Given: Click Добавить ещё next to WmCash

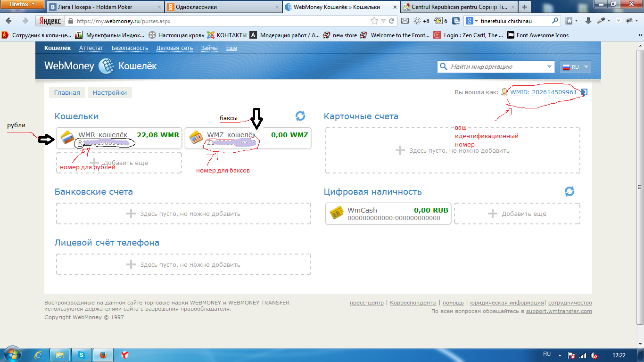Looking at the screenshot, I should pyautogui.click(x=517, y=214).
